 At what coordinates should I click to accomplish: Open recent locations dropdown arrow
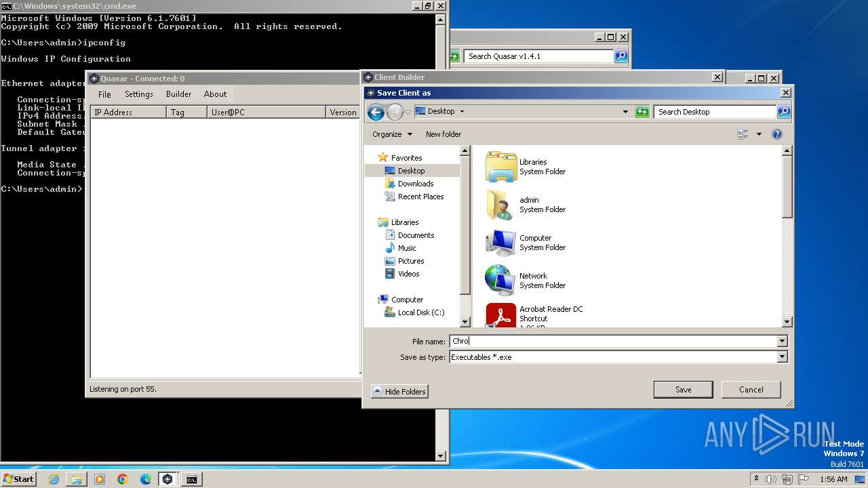tap(408, 113)
